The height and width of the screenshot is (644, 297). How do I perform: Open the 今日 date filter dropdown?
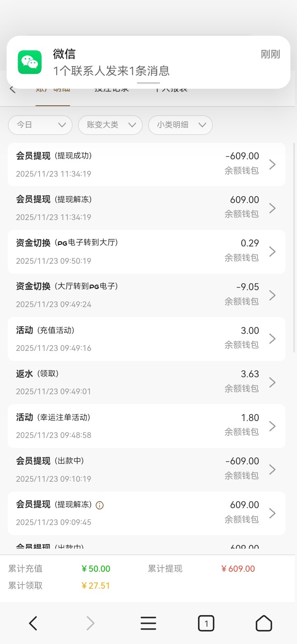(40, 125)
